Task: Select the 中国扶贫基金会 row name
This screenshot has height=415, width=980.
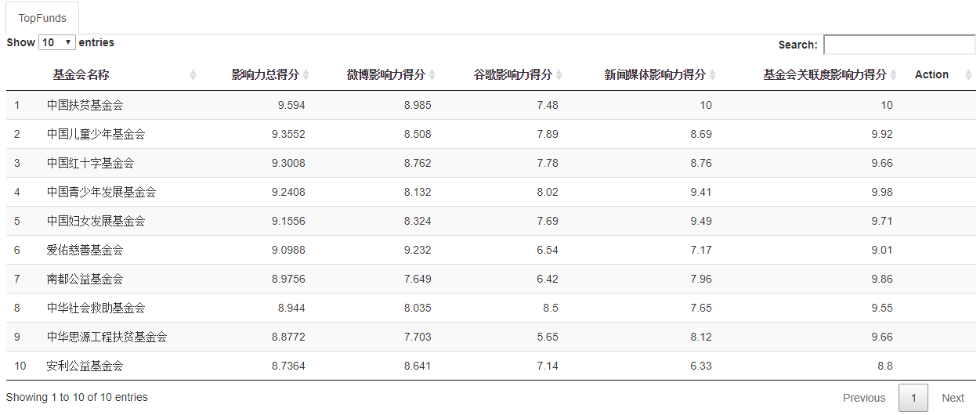Action: tap(85, 105)
